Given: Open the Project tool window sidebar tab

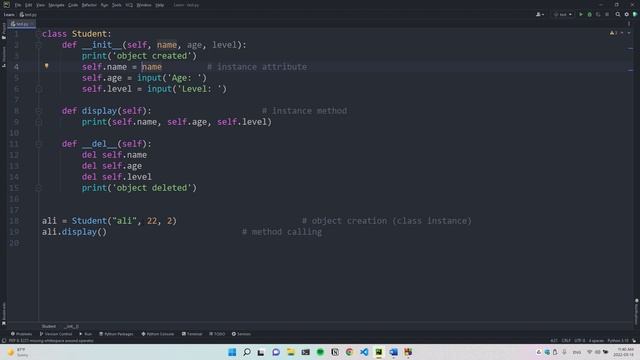Looking at the screenshot, I should (4, 31).
